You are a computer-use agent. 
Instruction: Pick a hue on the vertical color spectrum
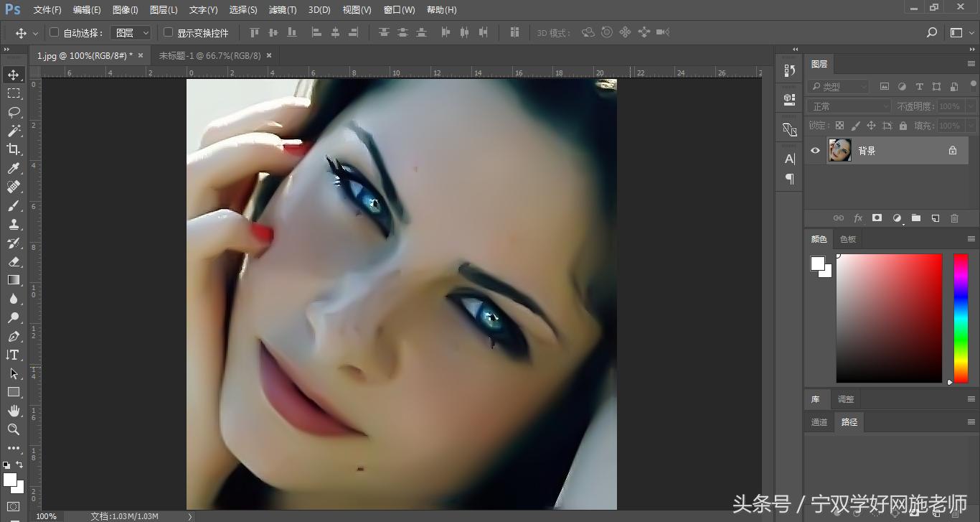tap(960, 316)
